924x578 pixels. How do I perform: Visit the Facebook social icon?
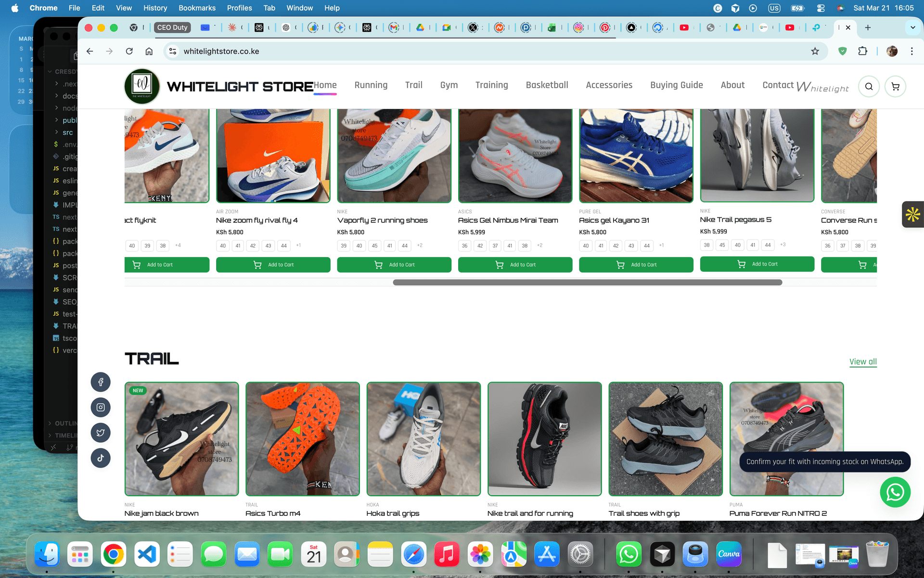point(101,382)
